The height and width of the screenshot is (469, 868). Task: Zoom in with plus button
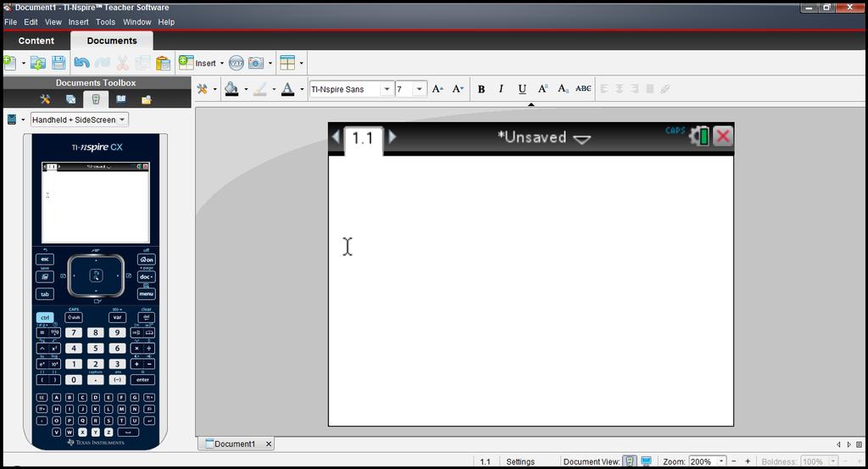(748, 461)
